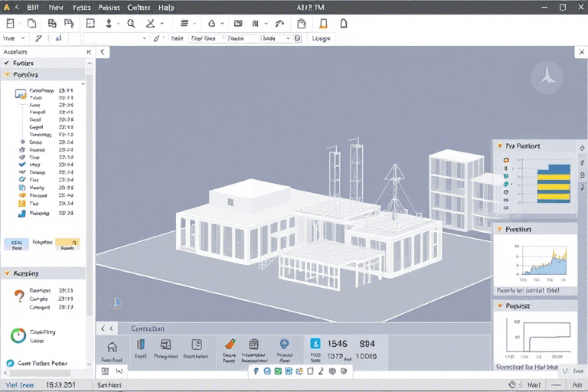
Task: Click the dark shield icon in the bottom icon strip
Action: click(332, 371)
